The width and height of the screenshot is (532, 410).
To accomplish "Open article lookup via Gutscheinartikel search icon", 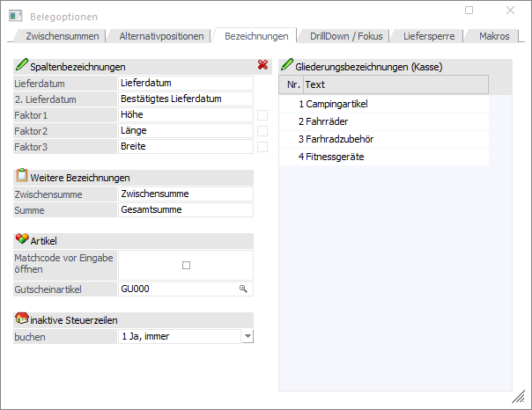I will [243, 289].
